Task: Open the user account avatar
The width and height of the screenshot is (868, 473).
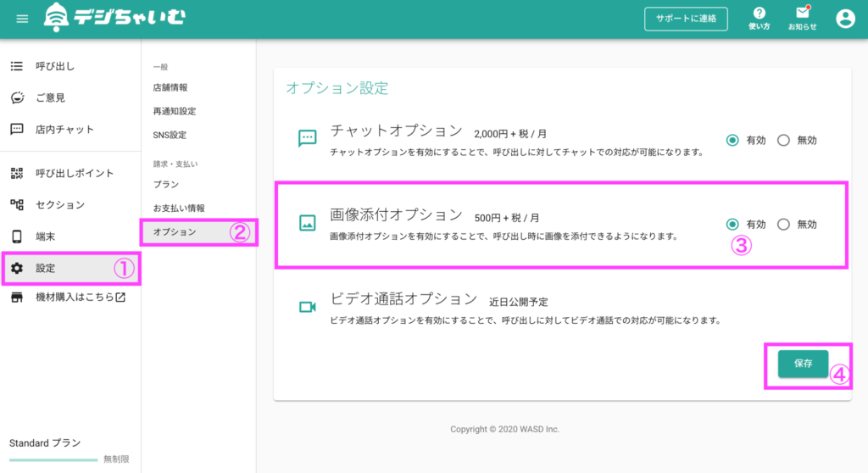Action: point(845,19)
